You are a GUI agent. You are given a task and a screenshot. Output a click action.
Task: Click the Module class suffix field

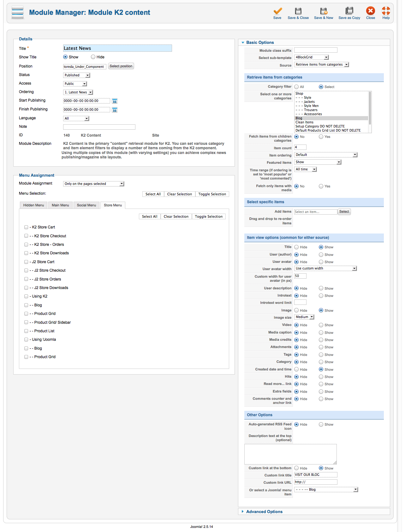pyautogui.click(x=316, y=50)
